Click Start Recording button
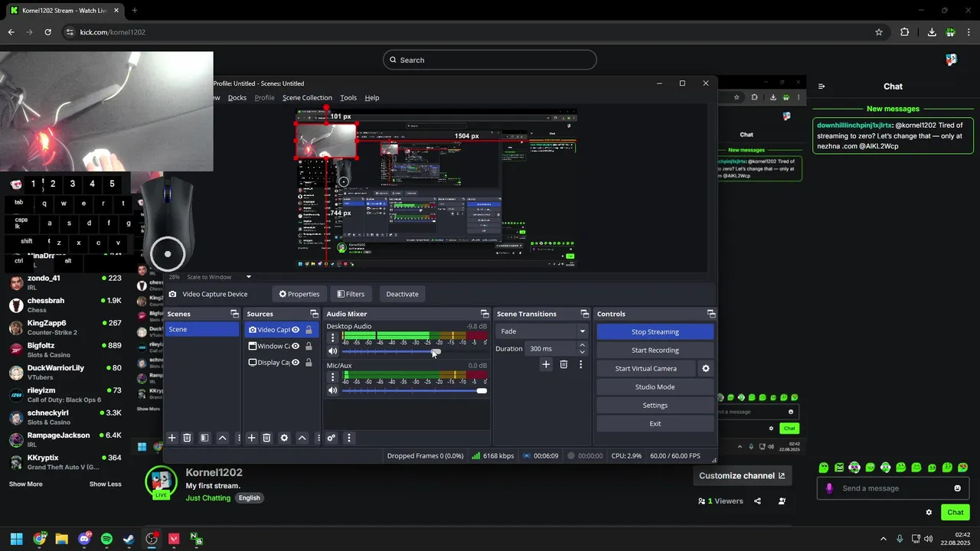980x551 pixels. [x=655, y=350]
